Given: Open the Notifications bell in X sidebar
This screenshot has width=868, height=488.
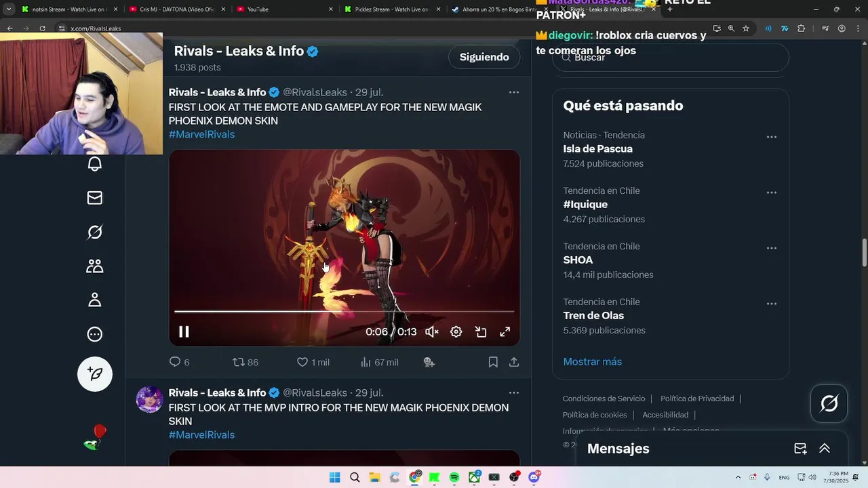Looking at the screenshot, I should [x=95, y=164].
